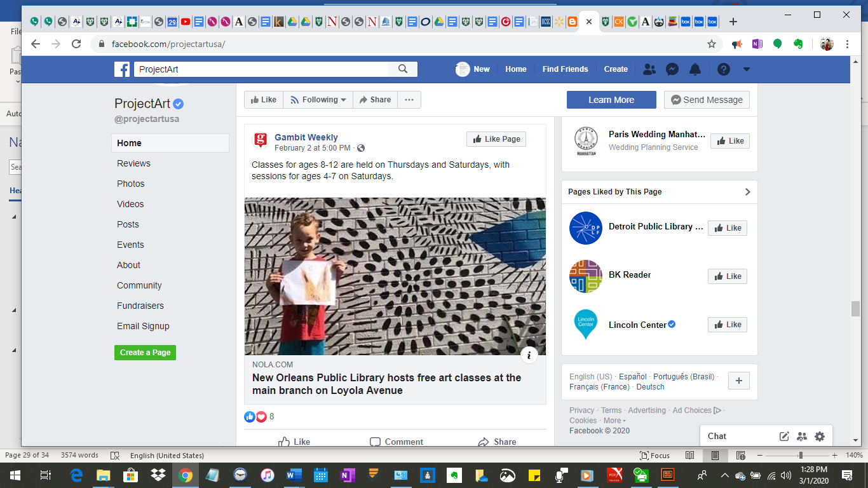View site information via the padlock icon

click(x=102, y=44)
